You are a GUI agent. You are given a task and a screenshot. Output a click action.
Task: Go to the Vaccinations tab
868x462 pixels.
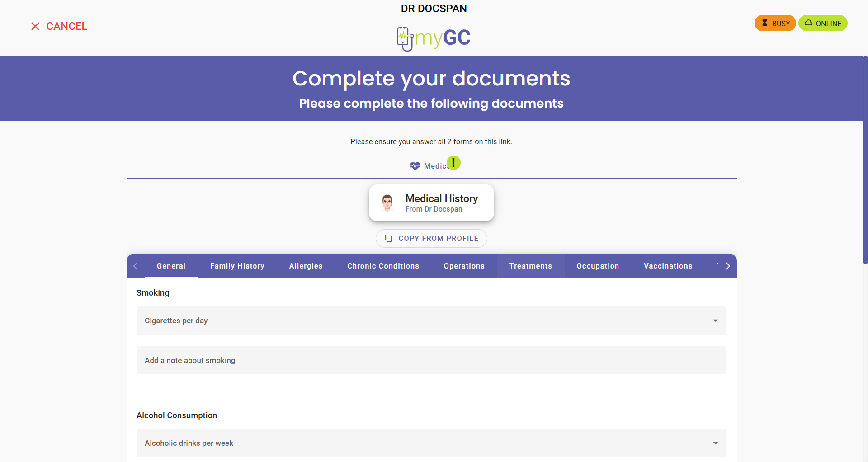(668, 266)
